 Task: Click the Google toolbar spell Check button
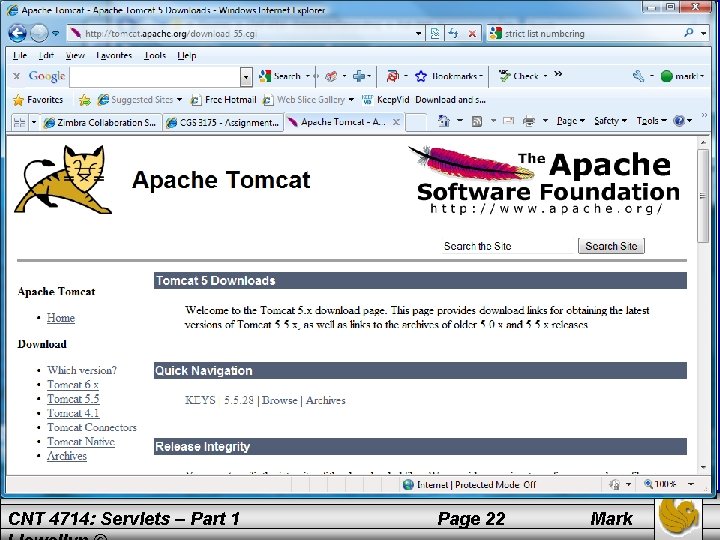(519, 76)
